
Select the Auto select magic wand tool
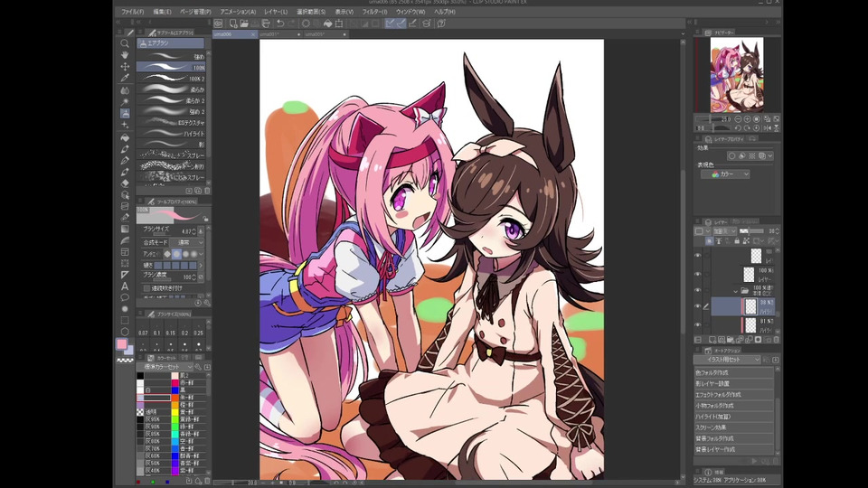pyautogui.click(x=125, y=101)
